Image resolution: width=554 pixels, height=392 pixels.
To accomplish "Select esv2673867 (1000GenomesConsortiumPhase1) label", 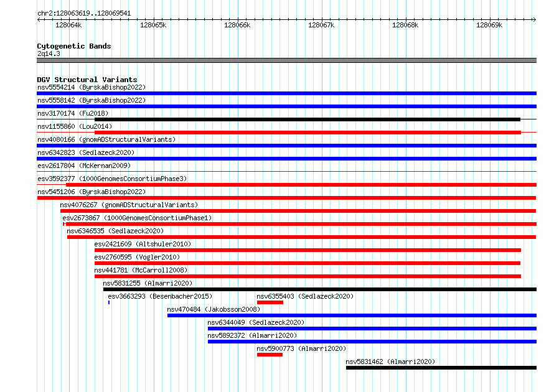I will click(137, 218).
